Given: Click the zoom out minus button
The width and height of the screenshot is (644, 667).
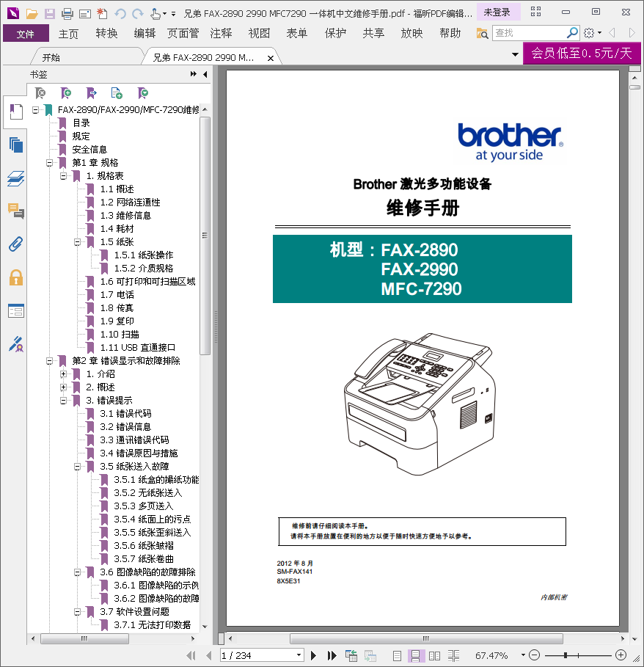Looking at the screenshot, I should (x=535, y=655).
